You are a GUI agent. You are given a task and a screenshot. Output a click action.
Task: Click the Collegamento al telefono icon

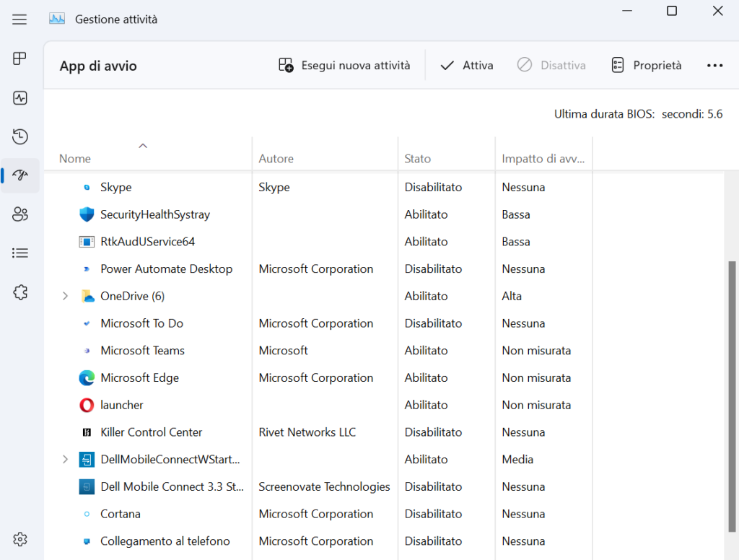pyautogui.click(x=87, y=541)
